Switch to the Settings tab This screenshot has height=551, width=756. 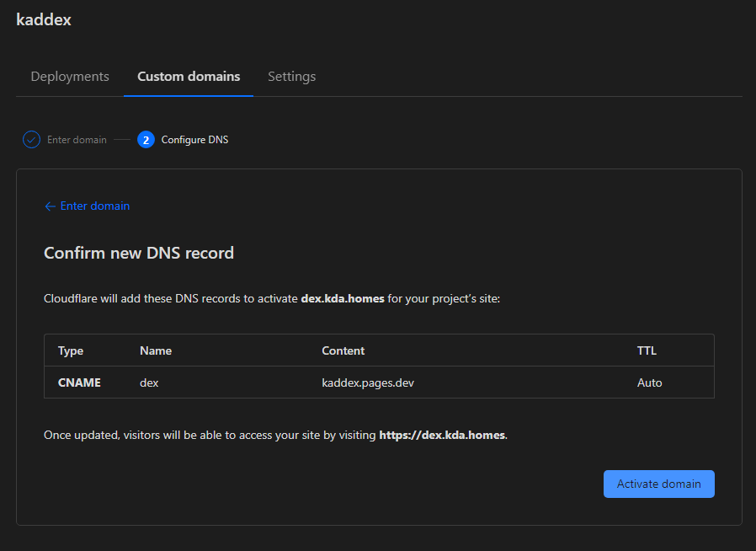coord(291,76)
